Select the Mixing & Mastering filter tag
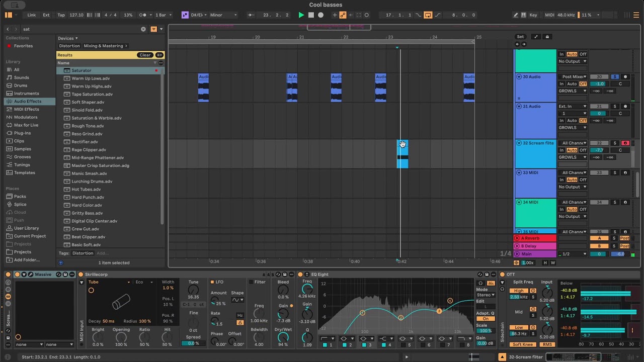 (105, 46)
